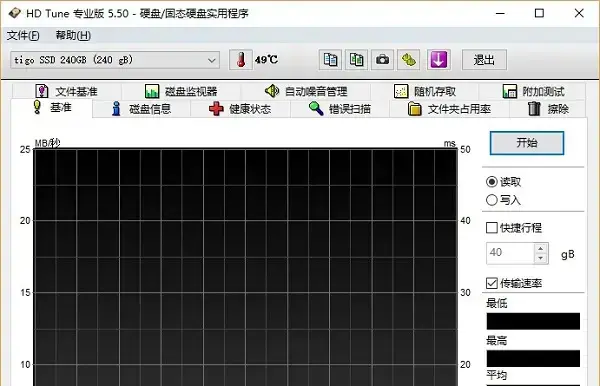This screenshot has height=386, width=600.
Task: Open the 帮助(H) menu
Action: click(73, 36)
